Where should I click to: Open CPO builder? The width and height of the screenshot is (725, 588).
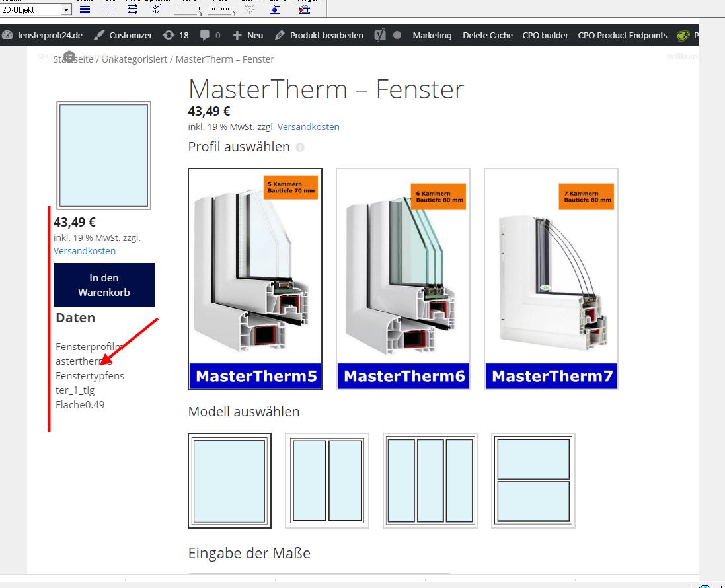[545, 35]
